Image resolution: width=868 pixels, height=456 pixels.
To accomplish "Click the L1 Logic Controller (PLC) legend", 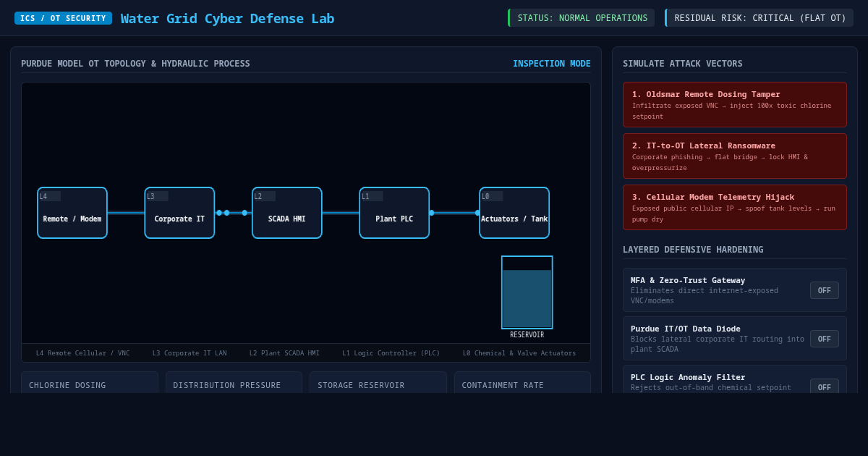I will pos(391,353).
